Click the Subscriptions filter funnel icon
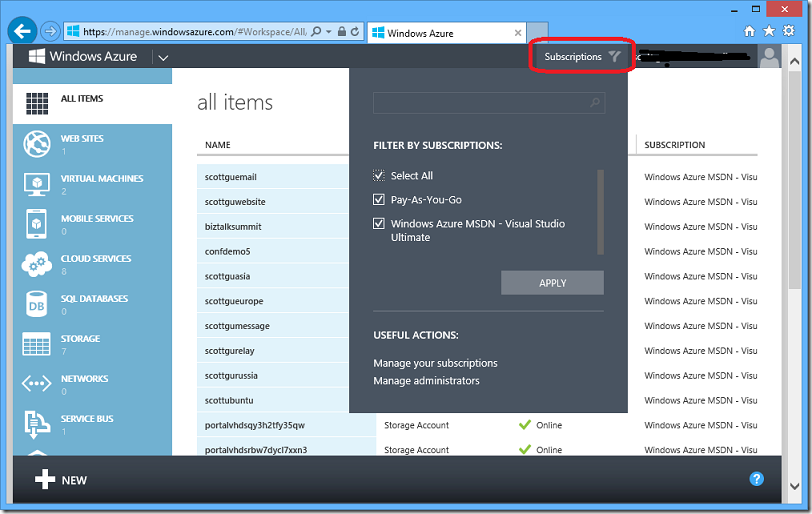 [615, 56]
